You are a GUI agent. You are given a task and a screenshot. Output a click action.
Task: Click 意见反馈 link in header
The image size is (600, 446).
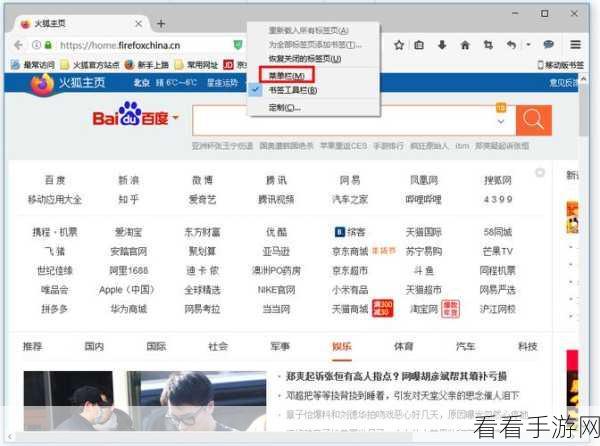(563, 83)
